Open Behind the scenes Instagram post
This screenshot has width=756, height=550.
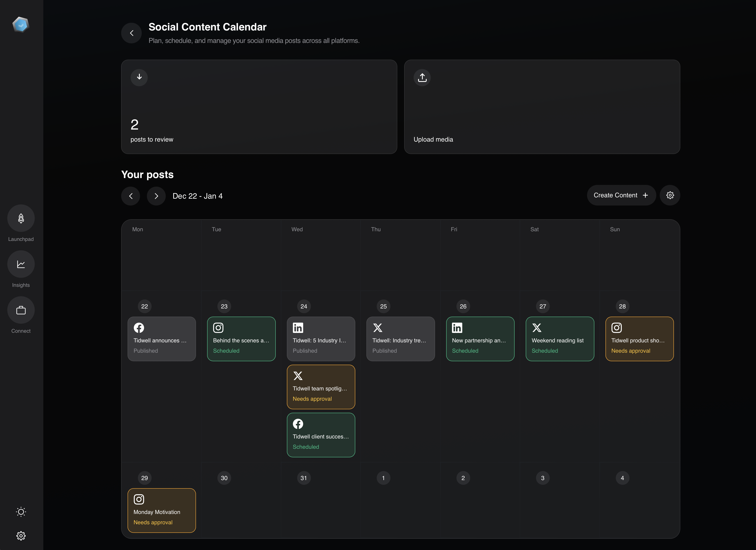pos(241,339)
